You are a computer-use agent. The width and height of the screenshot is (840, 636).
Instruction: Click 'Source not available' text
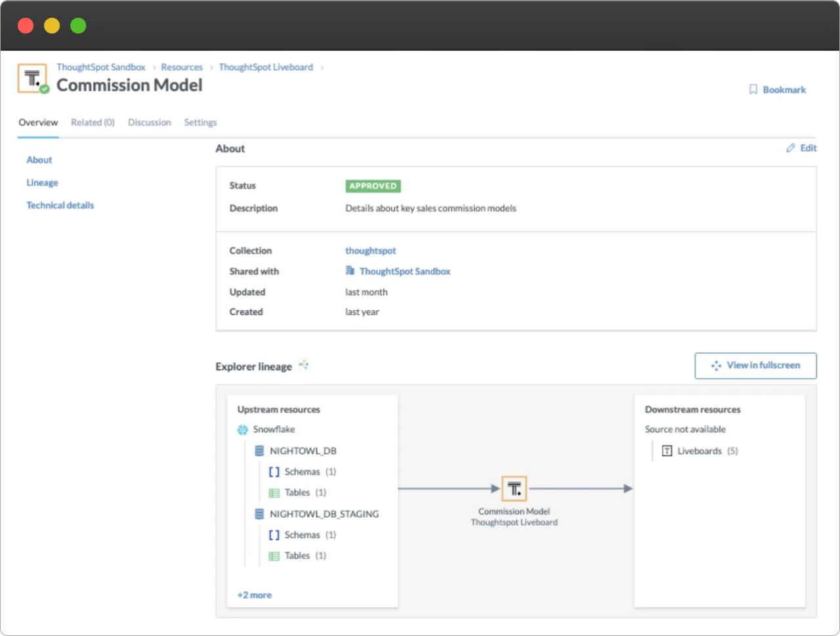click(x=685, y=429)
